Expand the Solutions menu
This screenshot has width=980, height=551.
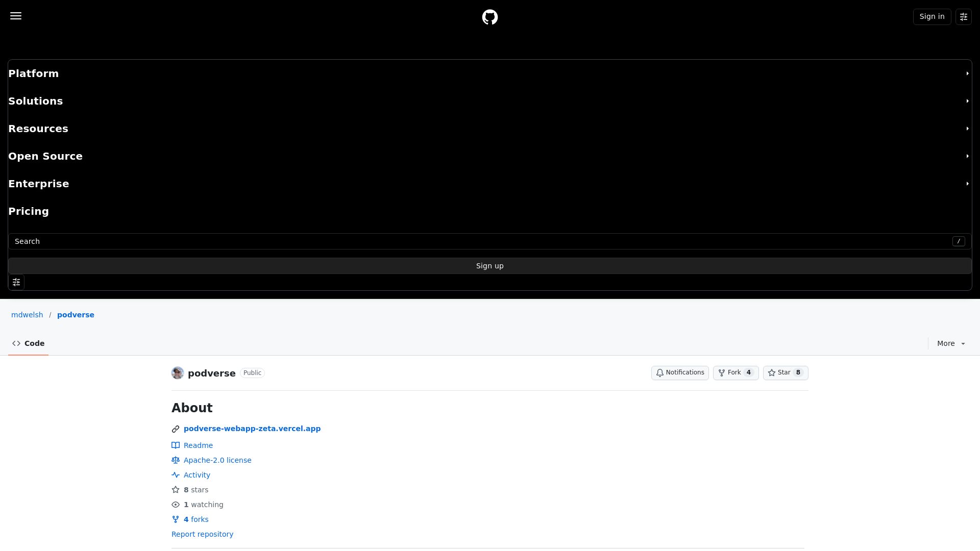pos(490,101)
